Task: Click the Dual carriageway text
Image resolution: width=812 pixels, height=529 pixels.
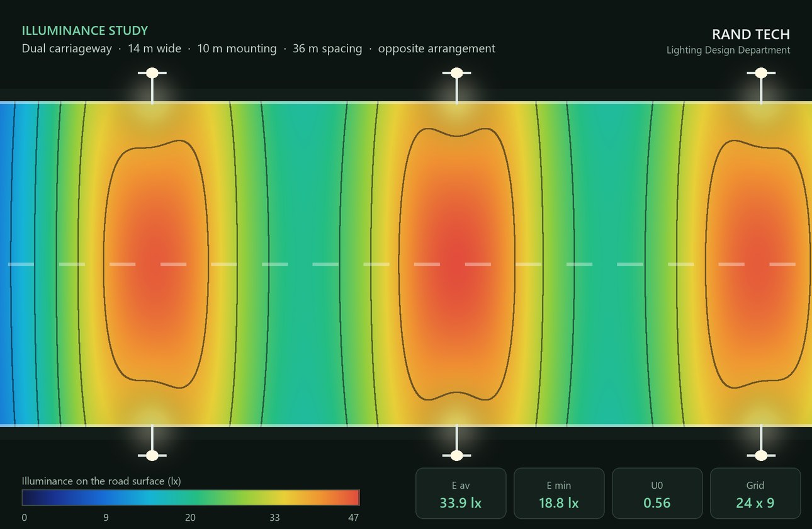Action: pos(67,48)
